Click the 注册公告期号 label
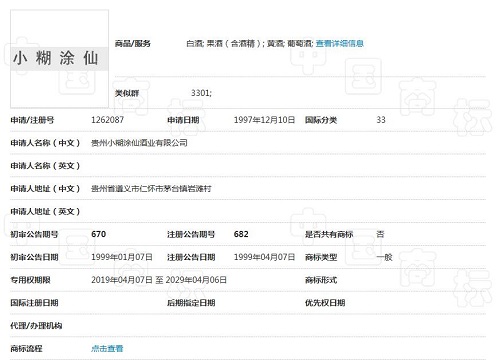 191,234
